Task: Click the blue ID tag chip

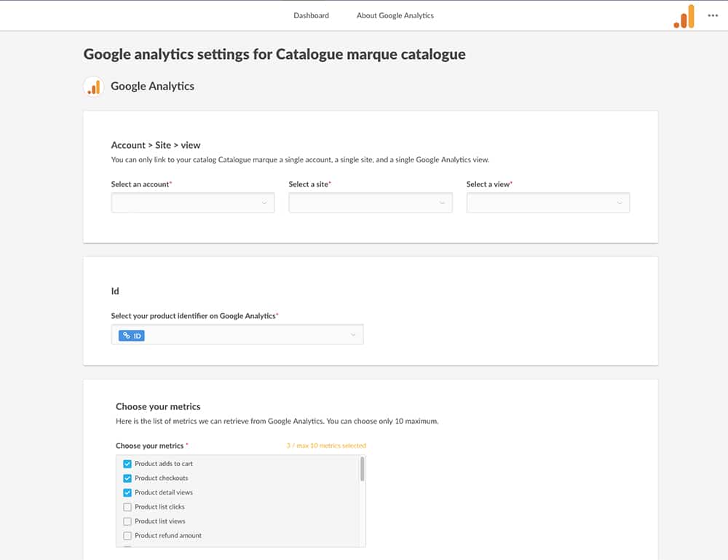Action: [x=131, y=336]
